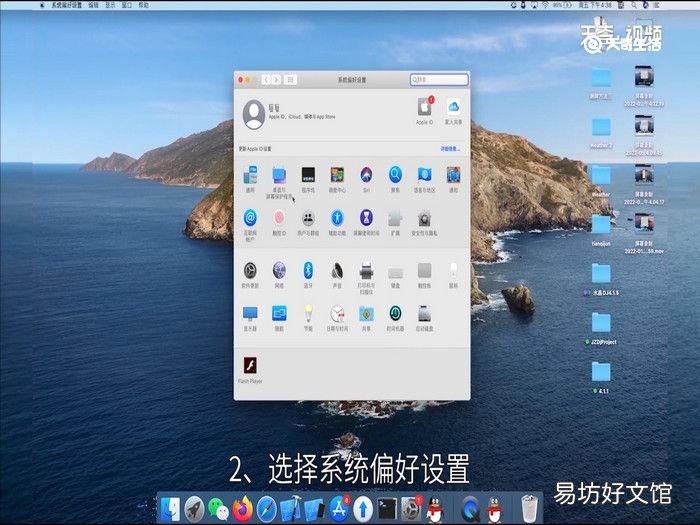Image resolution: width=700 pixels, height=525 pixels.
Task: Open Xcode hammer icon in Dock
Action: click(291, 509)
